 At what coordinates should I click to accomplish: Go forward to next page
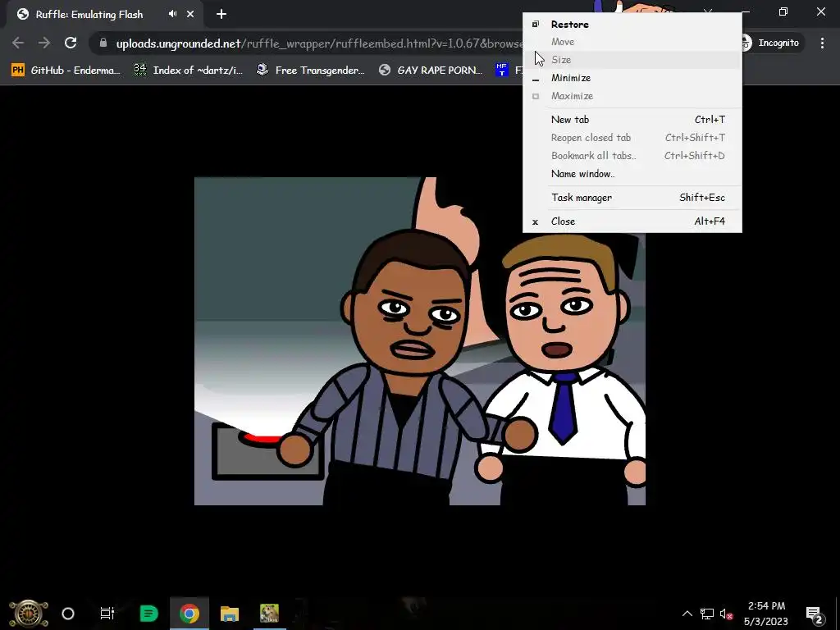coord(44,43)
